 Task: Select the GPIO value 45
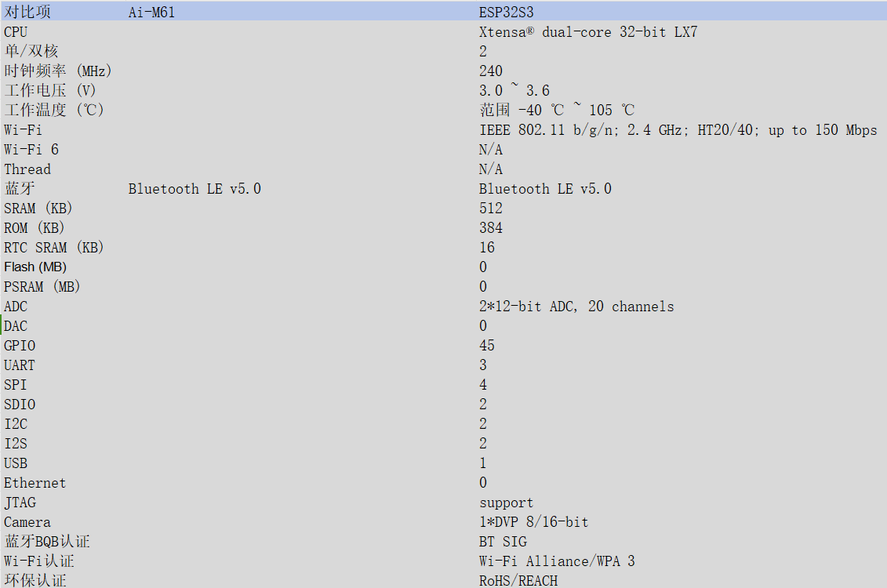pos(486,345)
